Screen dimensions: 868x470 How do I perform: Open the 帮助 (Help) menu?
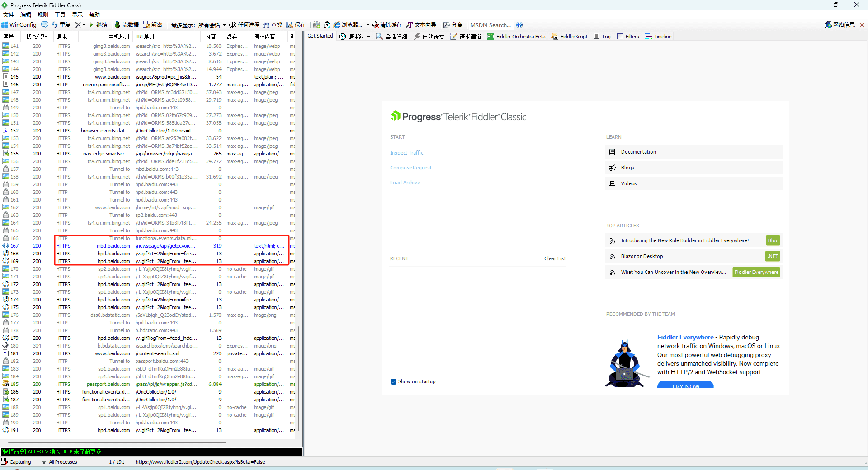pyautogui.click(x=94, y=14)
